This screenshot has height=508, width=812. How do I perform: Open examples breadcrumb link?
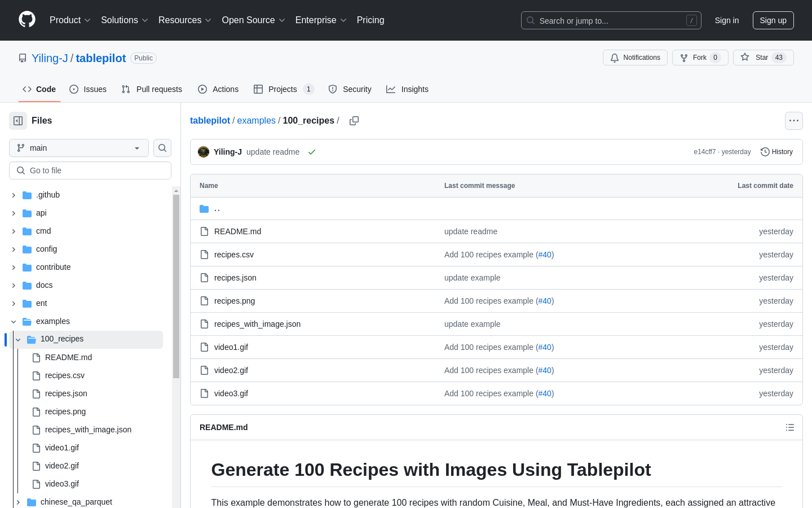pyautogui.click(x=256, y=121)
